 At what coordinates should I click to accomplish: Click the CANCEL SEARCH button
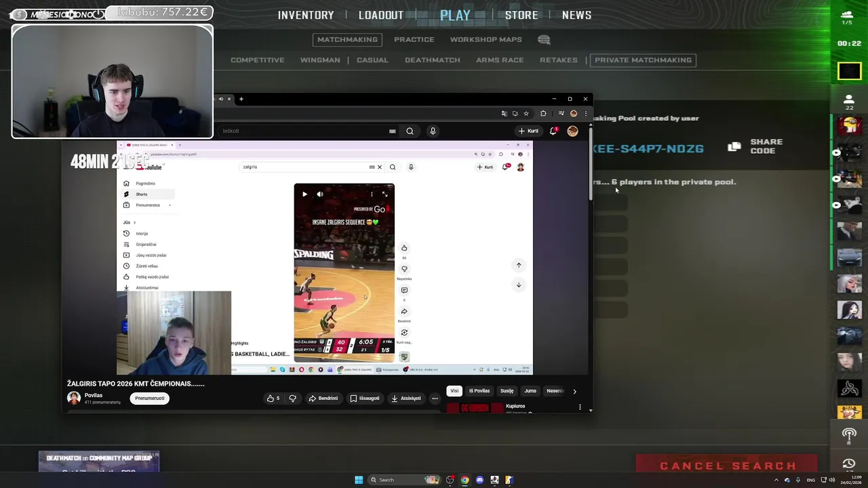727,466
